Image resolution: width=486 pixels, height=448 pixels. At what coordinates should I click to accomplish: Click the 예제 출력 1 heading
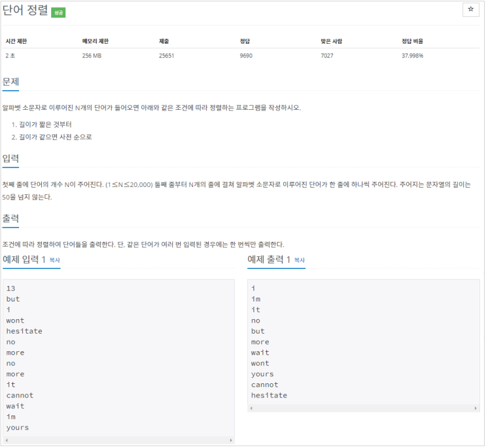[x=269, y=260]
